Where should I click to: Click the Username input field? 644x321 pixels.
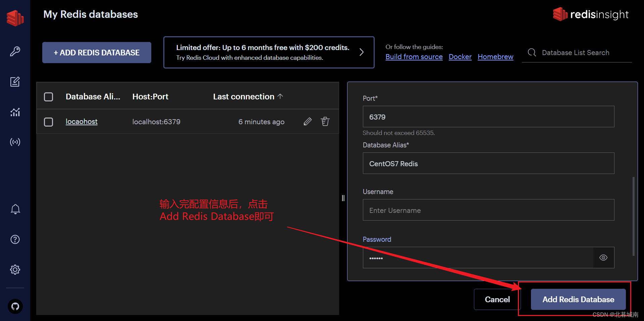tap(488, 210)
